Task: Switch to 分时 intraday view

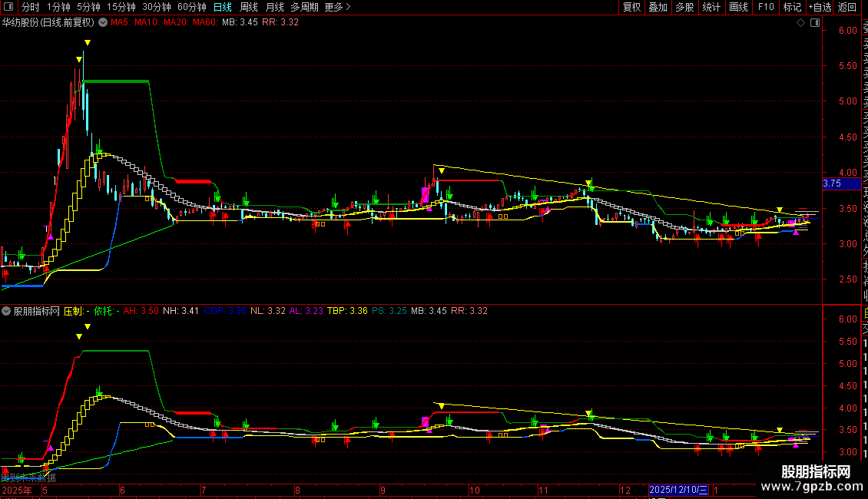Action: tap(31, 7)
